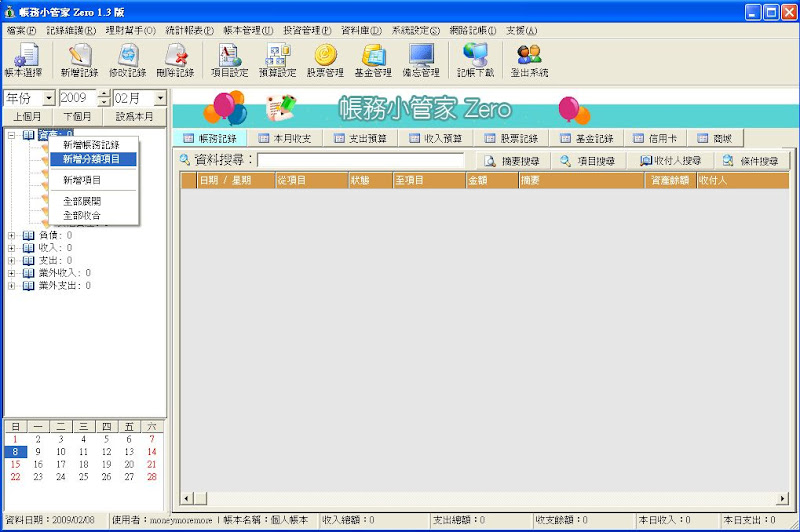Open the 理財幫手 menu
Image resolution: width=800 pixels, height=532 pixels.
131,31
